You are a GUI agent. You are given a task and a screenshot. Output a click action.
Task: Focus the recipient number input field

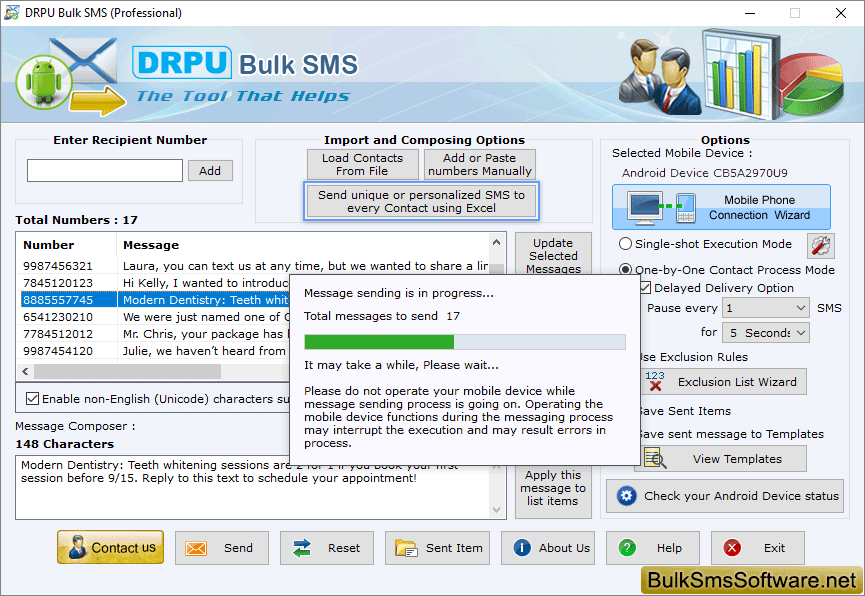pyautogui.click(x=105, y=171)
